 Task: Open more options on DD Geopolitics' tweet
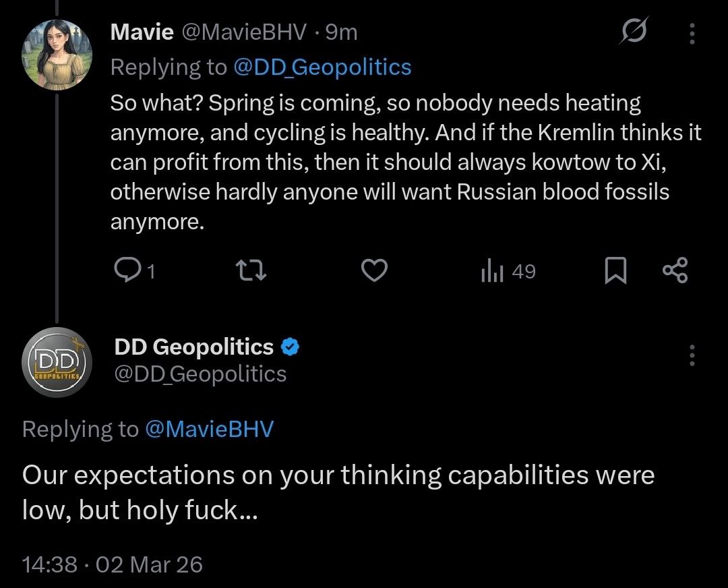[x=692, y=355]
